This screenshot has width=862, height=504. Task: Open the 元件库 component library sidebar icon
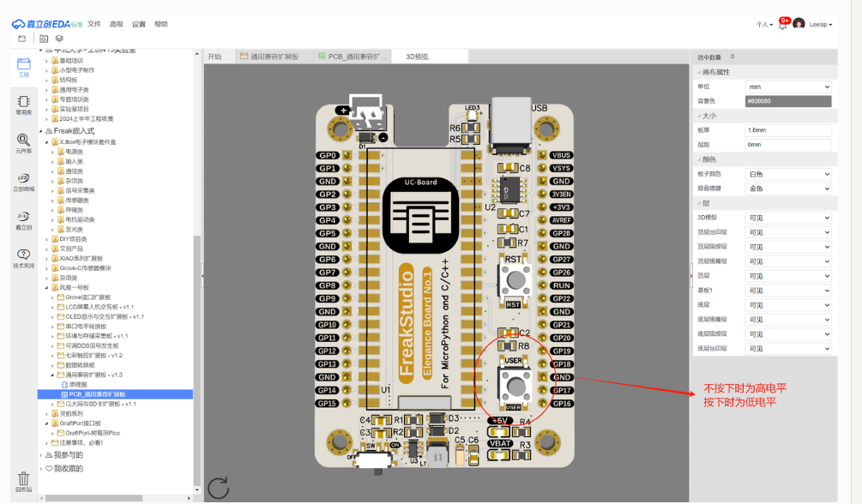(24, 143)
